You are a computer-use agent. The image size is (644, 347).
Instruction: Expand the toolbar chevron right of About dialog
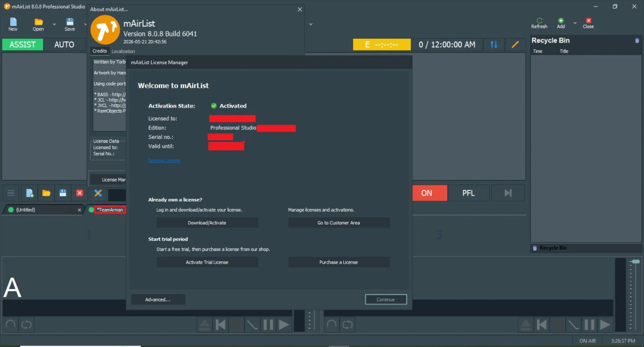311,24
